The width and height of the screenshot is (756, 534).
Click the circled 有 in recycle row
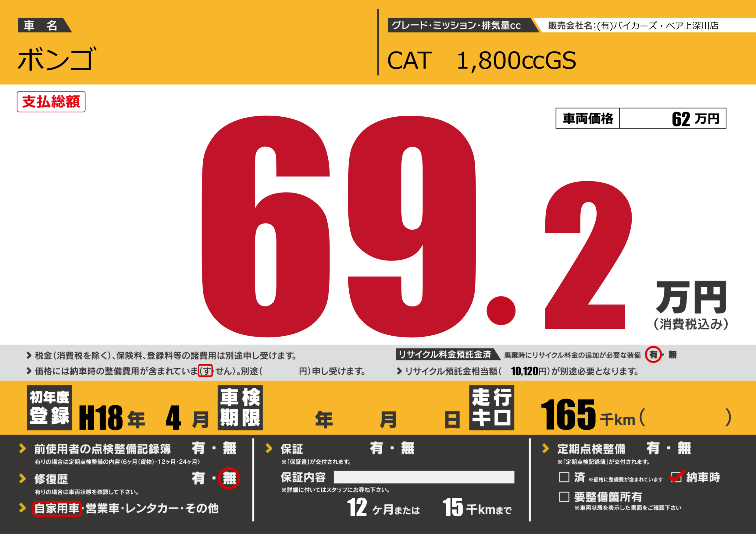click(x=653, y=355)
